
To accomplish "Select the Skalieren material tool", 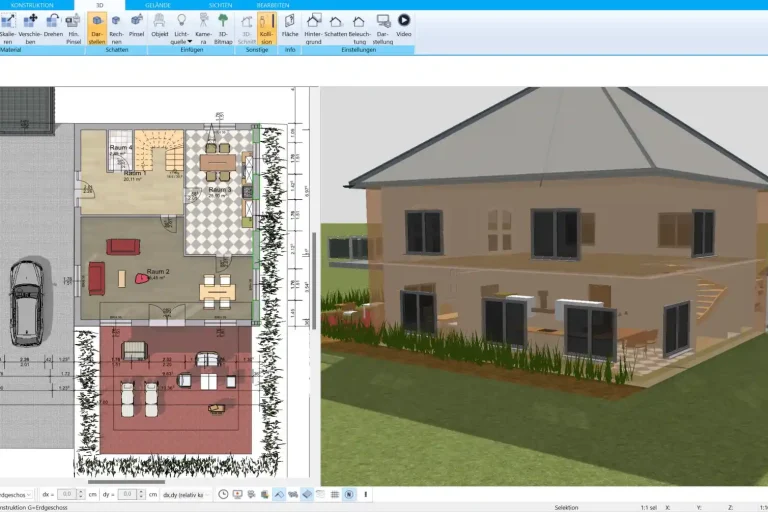I will (x=7, y=29).
